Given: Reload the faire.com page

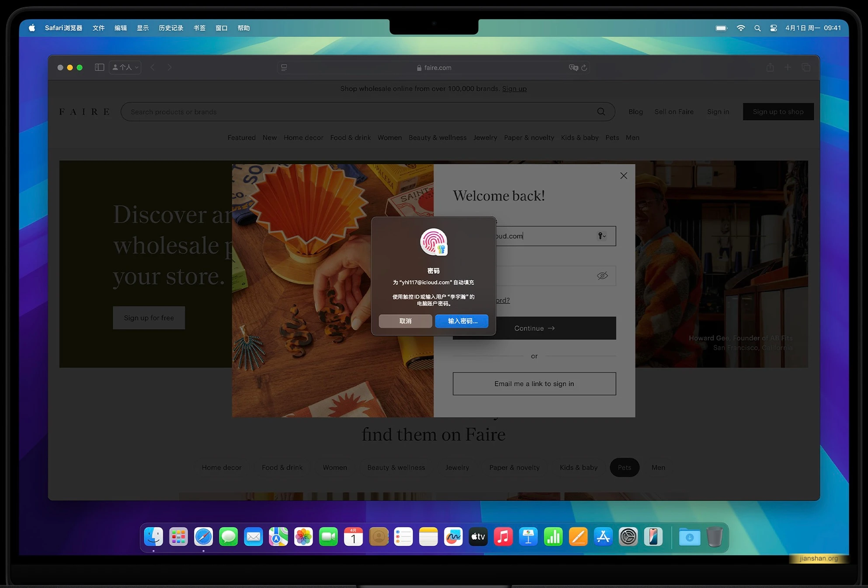Looking at the screenshot, I should pyautogui.click(x=584, y=67).
